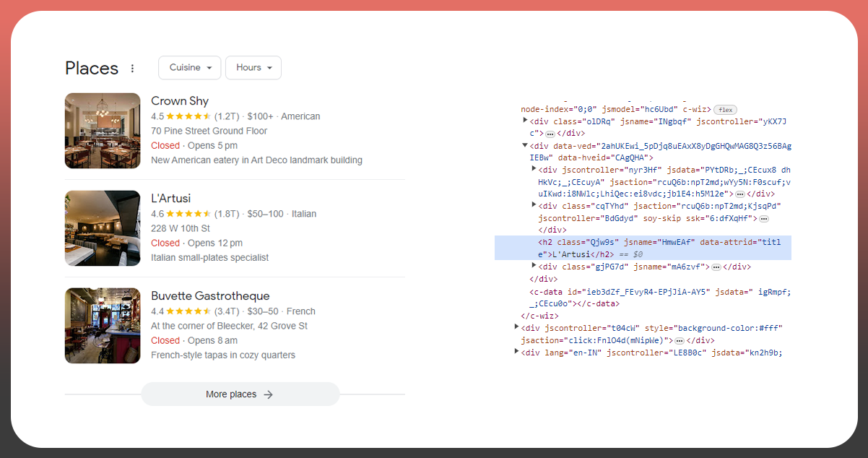Click the L'Artusi restaurant thumbnail

(x=103, y=228)
